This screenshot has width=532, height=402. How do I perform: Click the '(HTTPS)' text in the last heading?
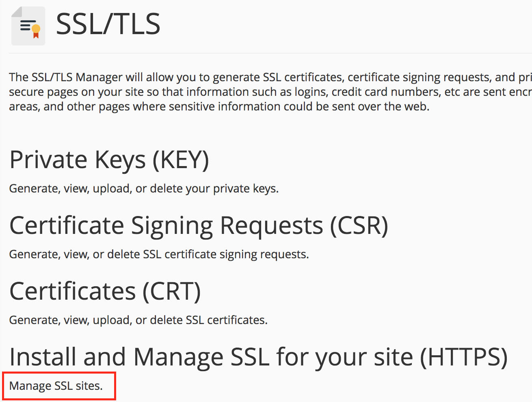coord(464,357)
